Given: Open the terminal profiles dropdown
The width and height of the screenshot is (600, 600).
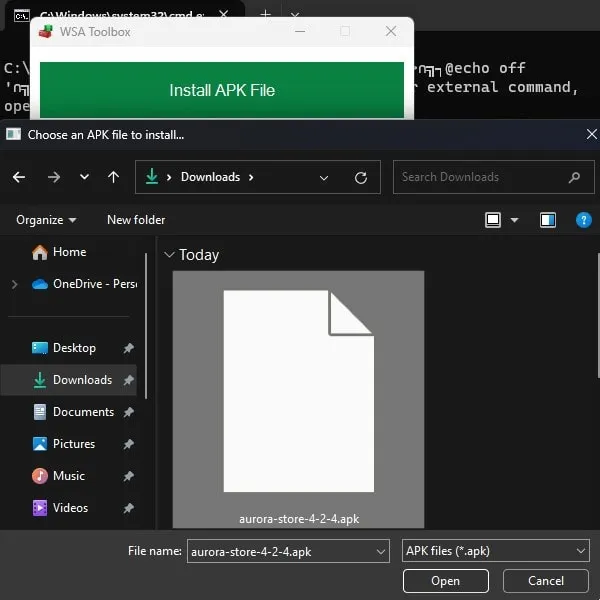Looking at the screenshot, I should pyautogui.click(x=295, y=15).
